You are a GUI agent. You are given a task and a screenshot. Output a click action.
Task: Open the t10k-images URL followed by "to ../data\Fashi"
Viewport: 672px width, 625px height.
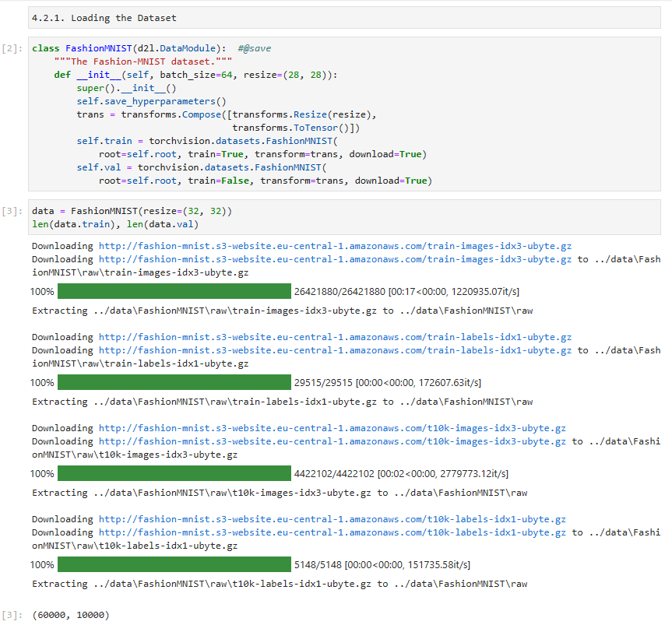point(332,441)
